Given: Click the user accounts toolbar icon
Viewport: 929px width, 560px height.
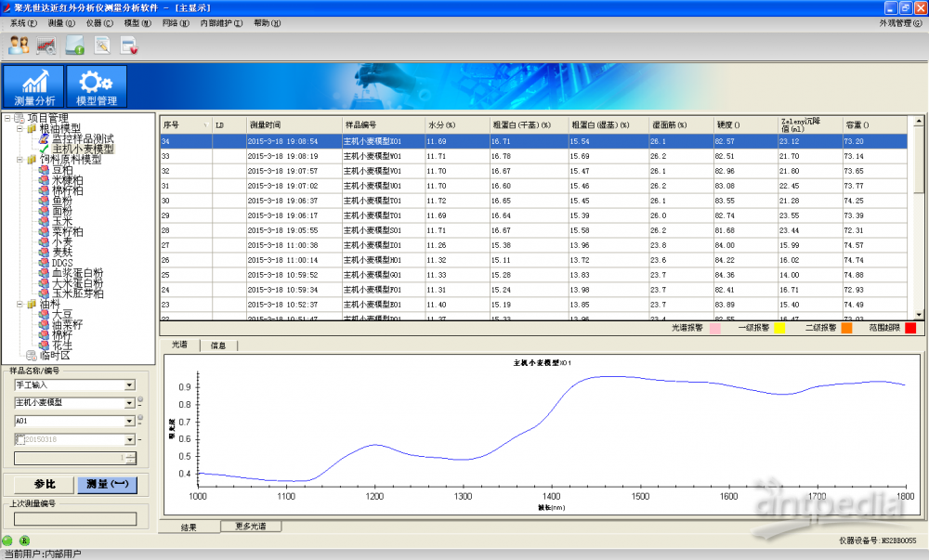Looking at the screenshot, I should 20,45.
